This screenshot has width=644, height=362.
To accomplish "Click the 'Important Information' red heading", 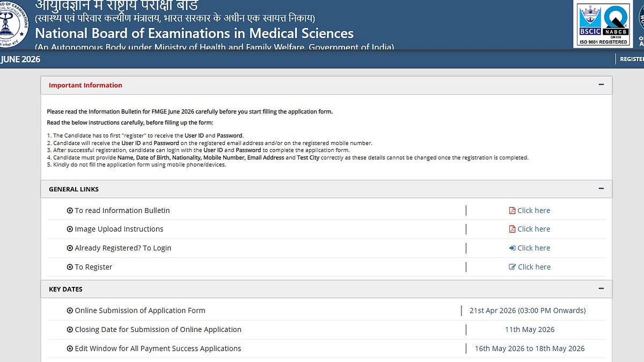I will [x=85, y=85].
